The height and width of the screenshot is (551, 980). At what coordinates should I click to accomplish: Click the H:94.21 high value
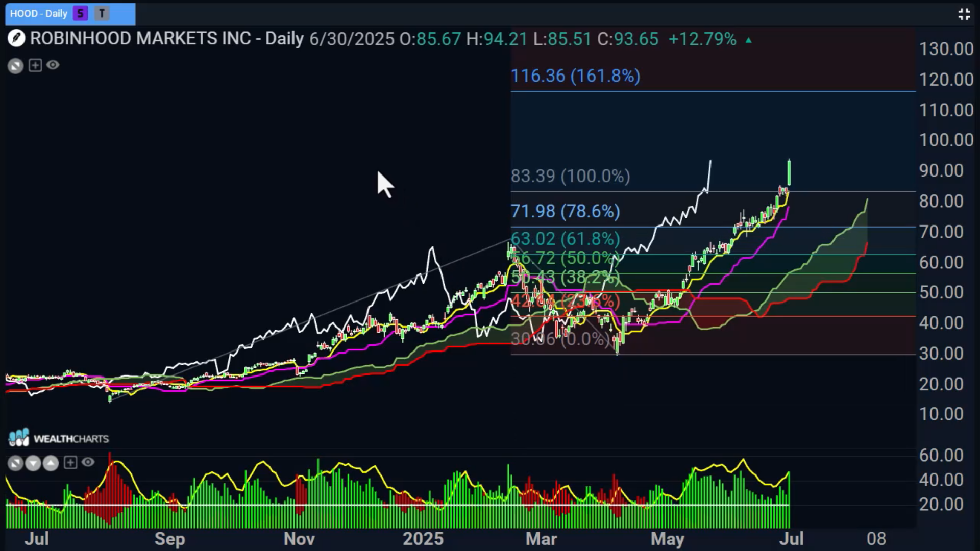point(497,39)
